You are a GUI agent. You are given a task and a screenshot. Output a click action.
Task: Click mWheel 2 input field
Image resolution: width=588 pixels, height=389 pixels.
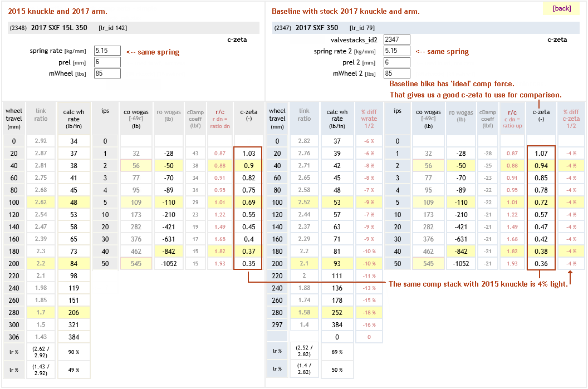[x=397, y=73]
